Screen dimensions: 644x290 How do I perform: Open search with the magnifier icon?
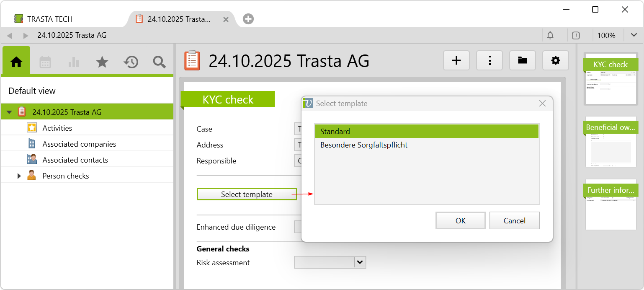click(x=159, y=62)
